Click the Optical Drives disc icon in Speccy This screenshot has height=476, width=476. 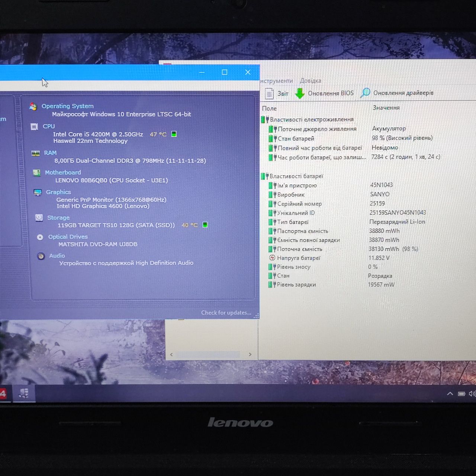click(40, 237)
